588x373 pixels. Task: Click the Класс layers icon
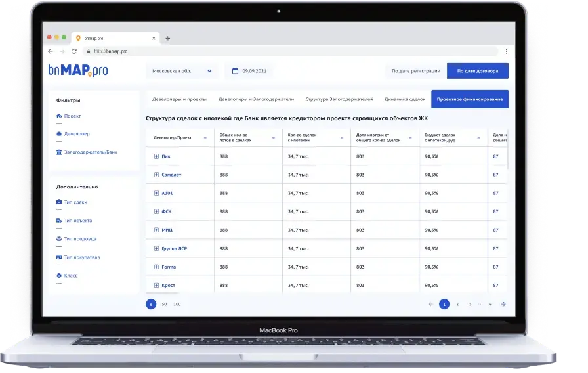[x=59, y=275]
